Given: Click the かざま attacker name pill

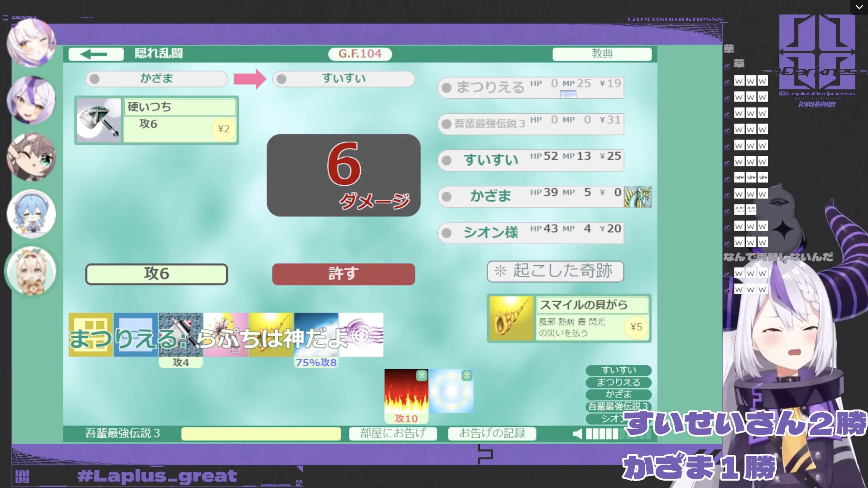Looking at the screenshot, I should click(x=157, y=79).
